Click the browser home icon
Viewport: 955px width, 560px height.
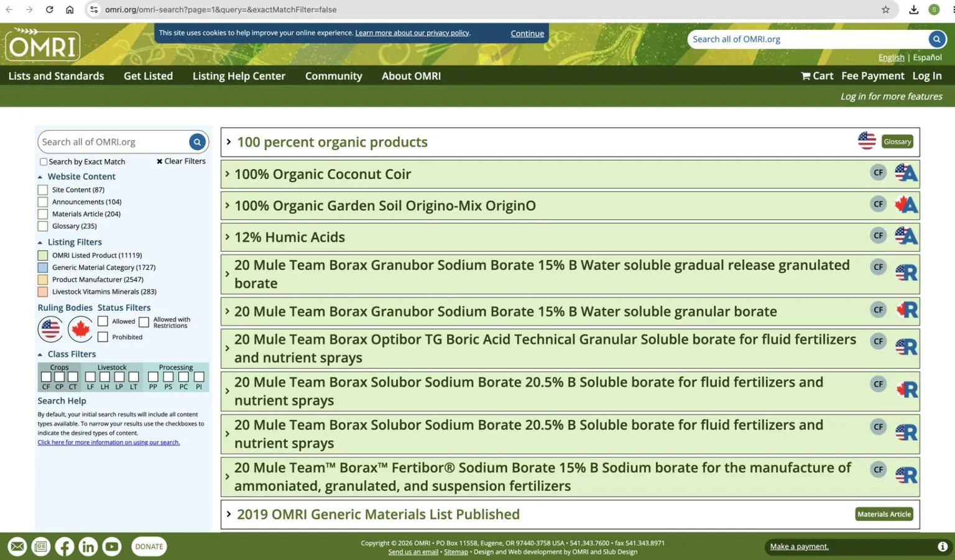(x=70, y=9)
